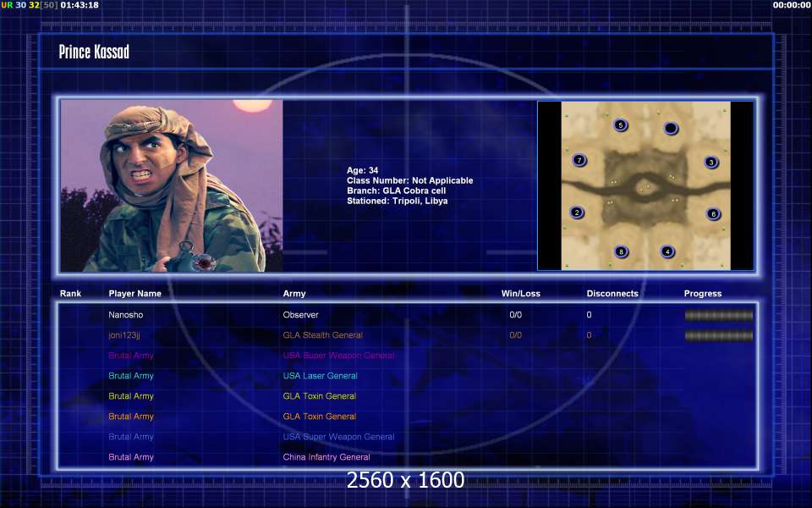This screenshot has width=812, height=508.
Task: Click the China Infantry General entry
Action: (x=326, y=457)
